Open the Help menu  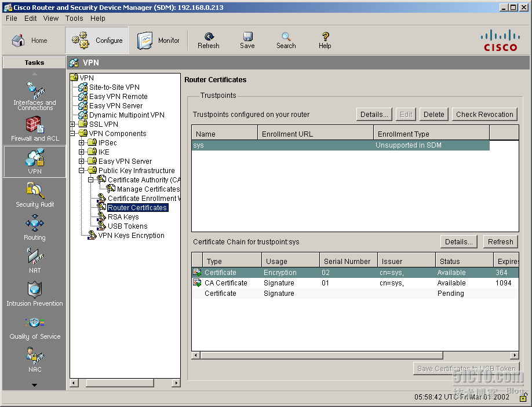pyautogui.click(x=98, y=19)
